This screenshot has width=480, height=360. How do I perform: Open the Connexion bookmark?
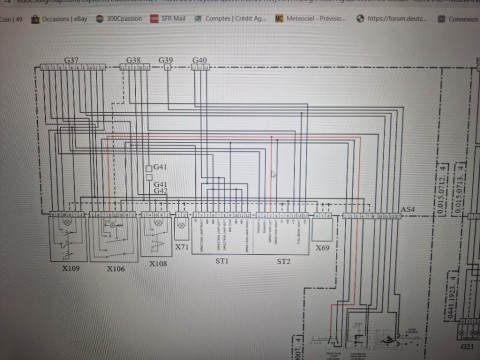tap(458, 19)
